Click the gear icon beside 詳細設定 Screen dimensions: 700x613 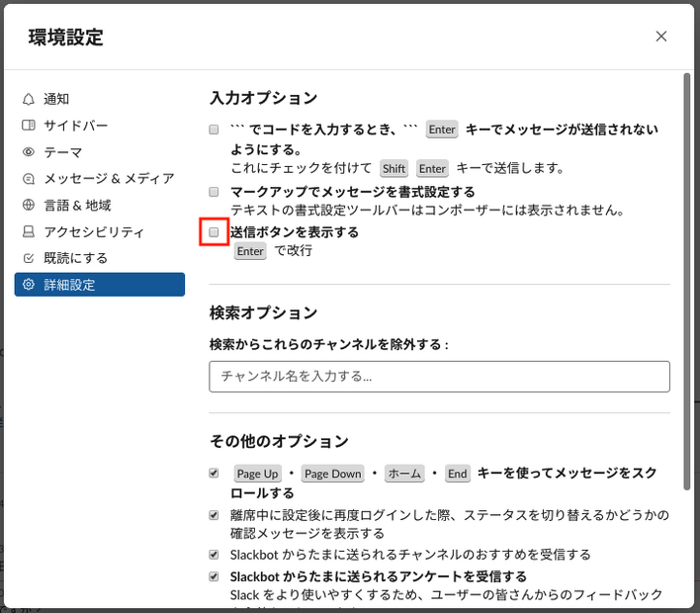[29, 285]
